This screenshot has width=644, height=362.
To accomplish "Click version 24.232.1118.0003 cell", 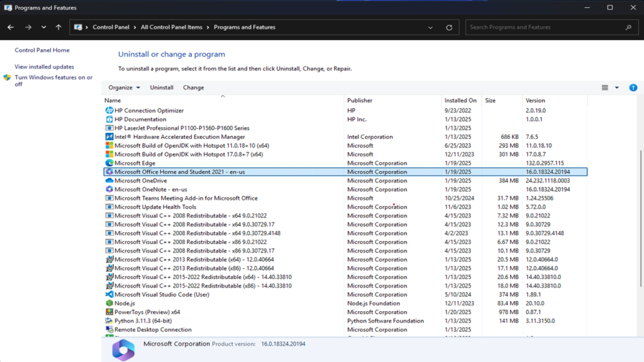I will (548, 180).
